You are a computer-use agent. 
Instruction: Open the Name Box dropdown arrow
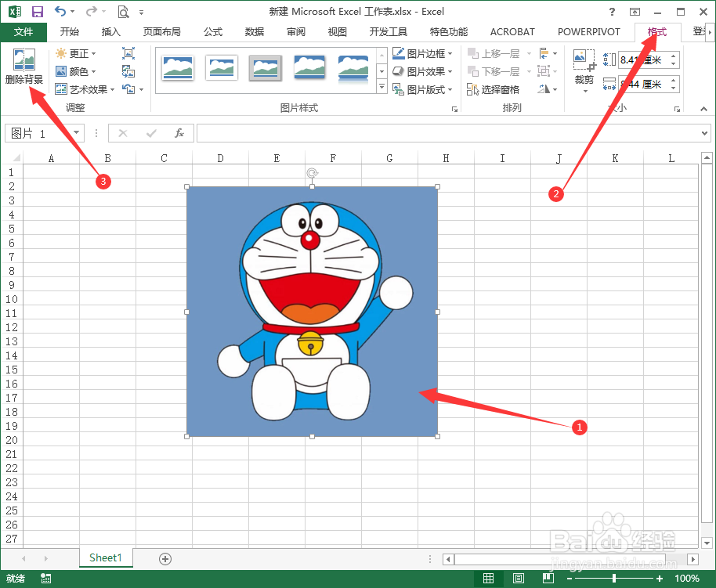click(77, 133)
